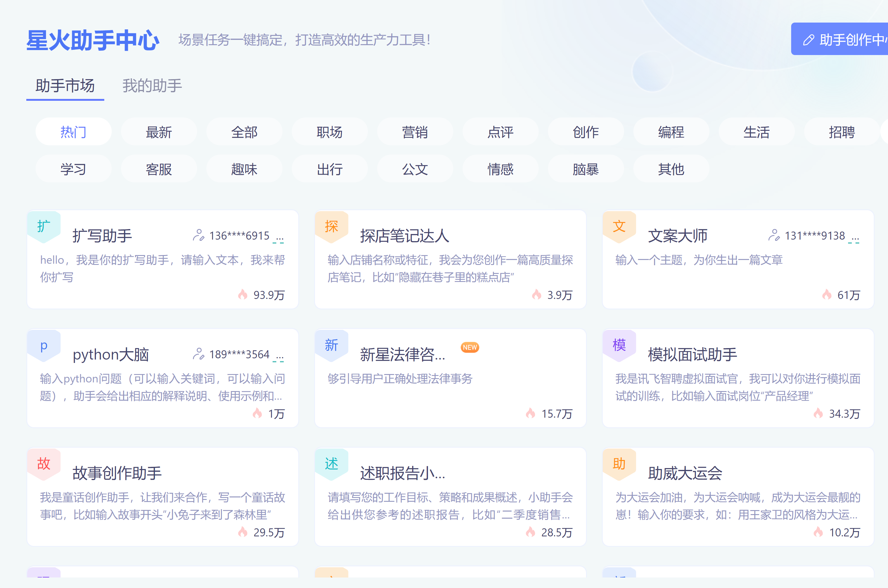The width and height of the screenshot is (888, 588).
Task: Select the 热门 category filter
Action: (x=74, y=132)
